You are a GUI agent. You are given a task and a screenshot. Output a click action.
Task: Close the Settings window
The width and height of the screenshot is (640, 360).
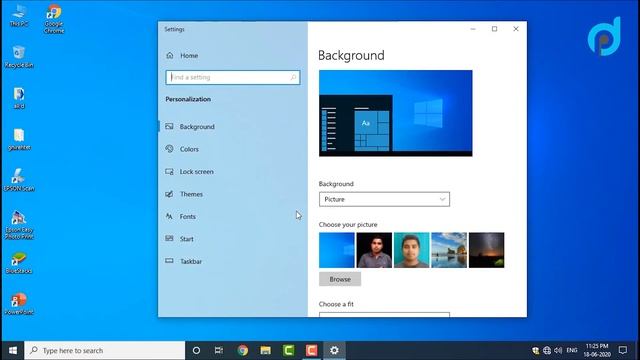tap(516, 29)
